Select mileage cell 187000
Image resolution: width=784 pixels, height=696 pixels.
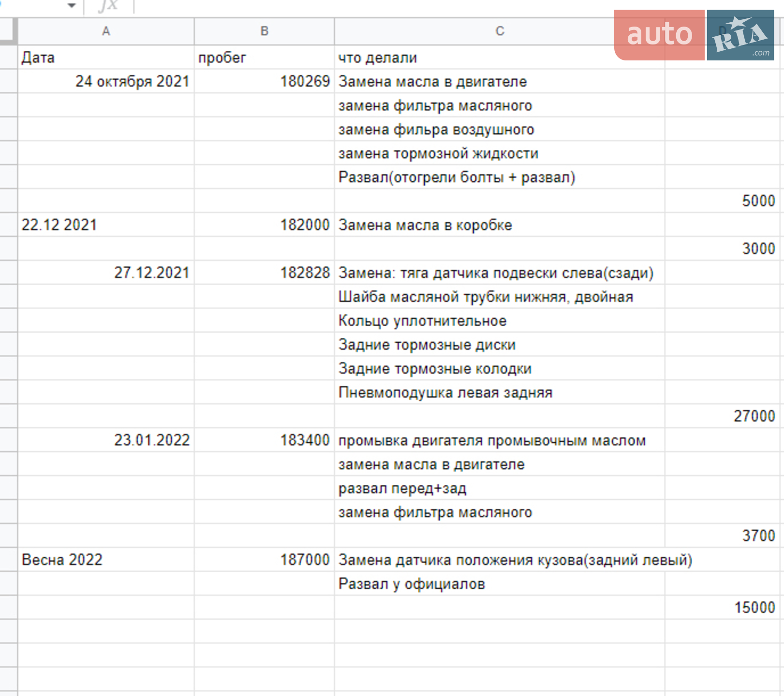coord(264,560)
